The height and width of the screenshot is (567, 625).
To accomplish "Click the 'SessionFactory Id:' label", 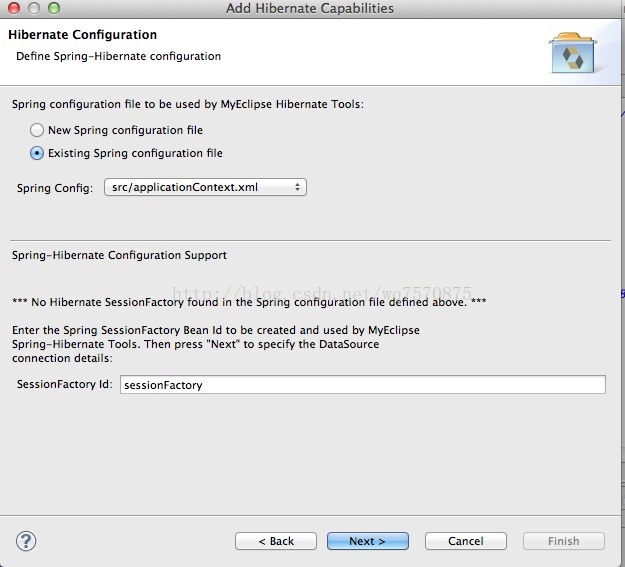I will pos(65,384).
